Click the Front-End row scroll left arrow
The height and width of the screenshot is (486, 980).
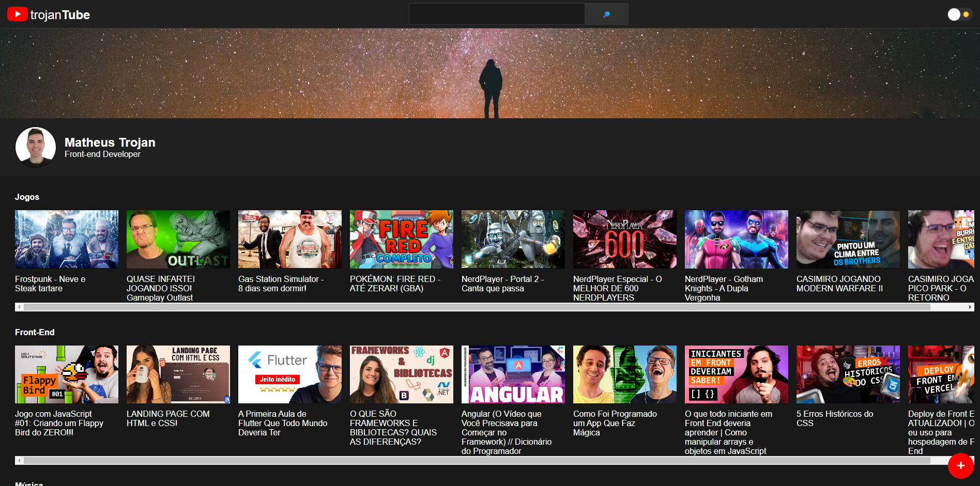tap(19, 460)
